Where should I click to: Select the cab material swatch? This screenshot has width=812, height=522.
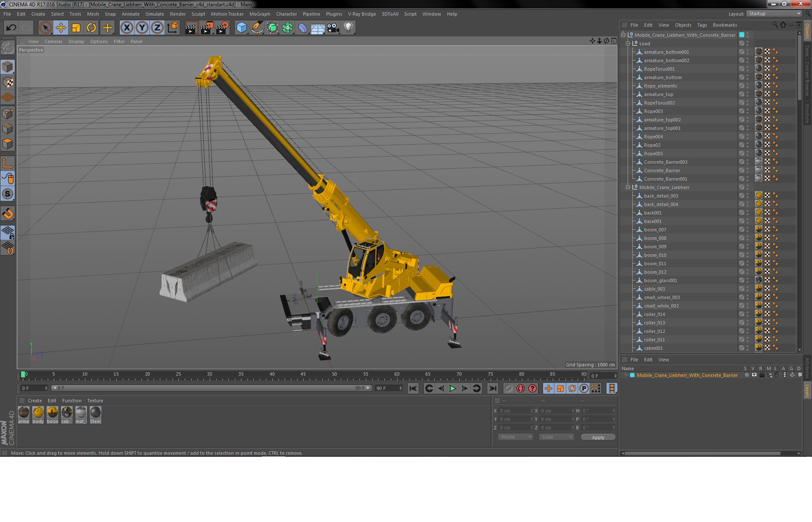coord(67,415)
